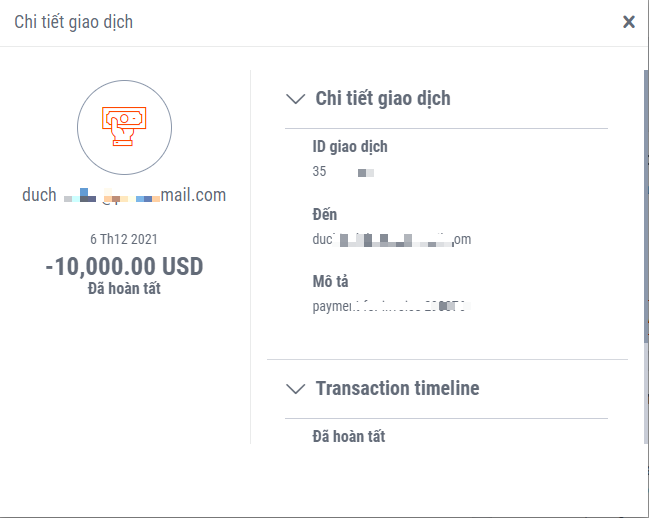Click the -10,000.00 USD amount
649x518 pixels.
[x=124, y=266]
